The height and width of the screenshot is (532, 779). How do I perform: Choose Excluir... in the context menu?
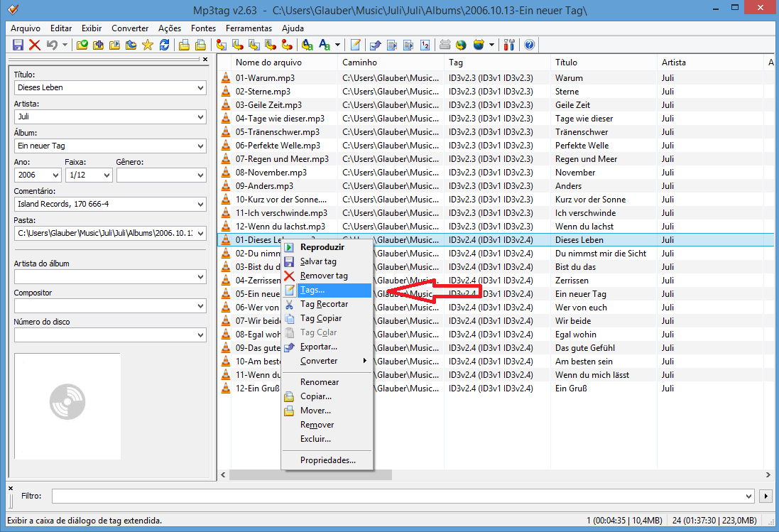pos(327,439)
